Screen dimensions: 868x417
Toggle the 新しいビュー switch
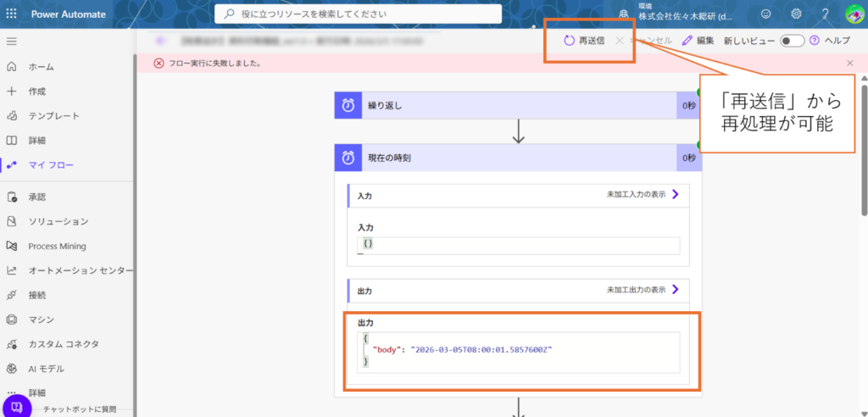pos(792,41)
